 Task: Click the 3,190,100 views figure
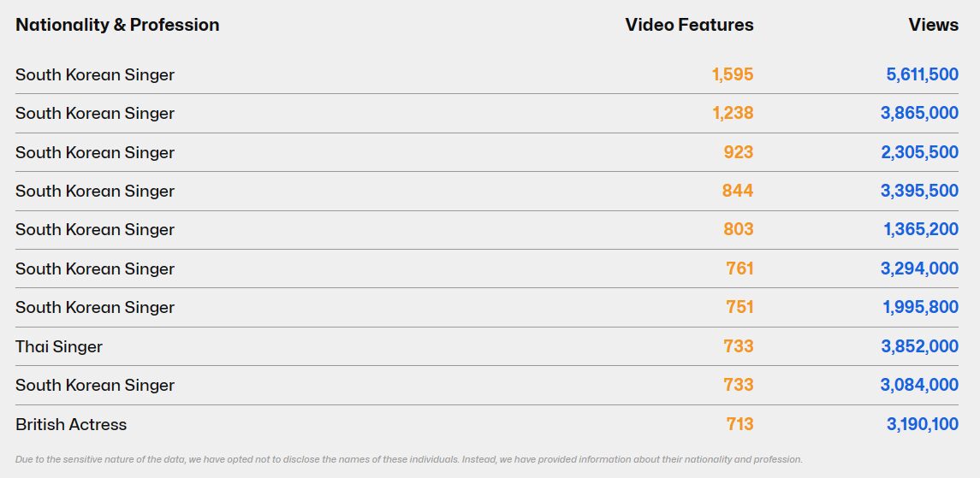point(922,424)
